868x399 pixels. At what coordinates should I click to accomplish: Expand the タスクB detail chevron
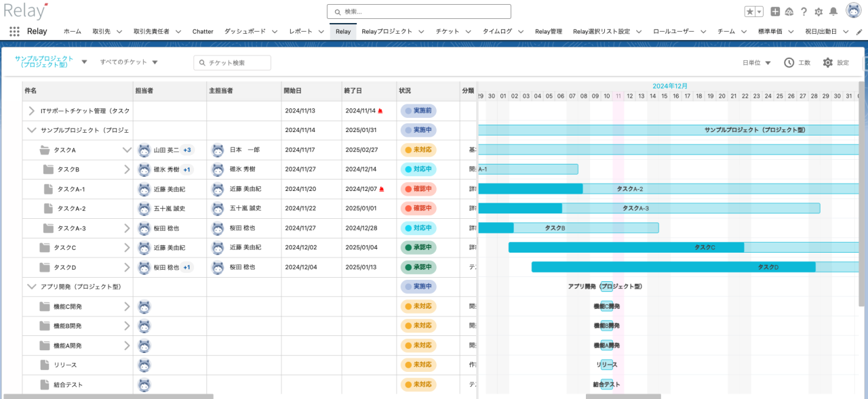[x=127, y=169]
